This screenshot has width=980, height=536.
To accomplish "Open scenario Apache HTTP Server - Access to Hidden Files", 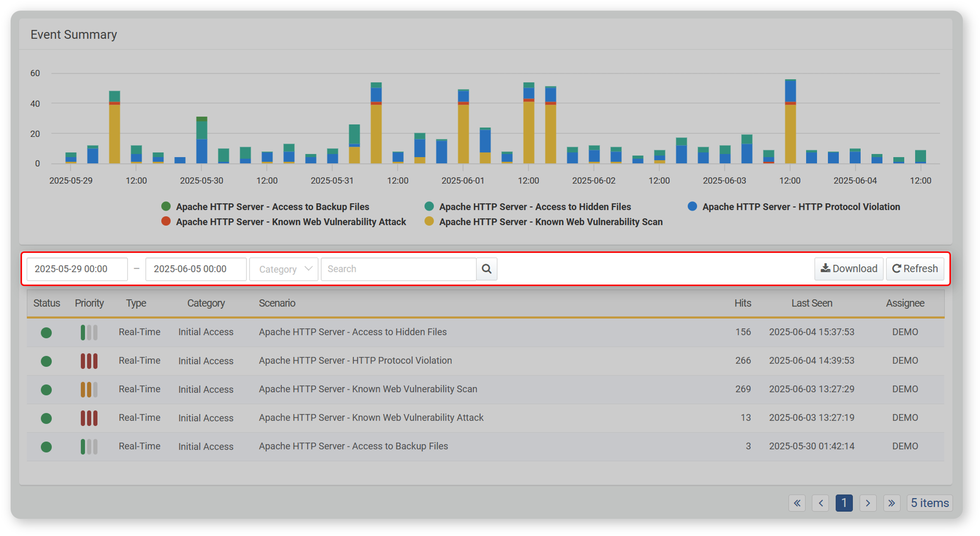I will (353, 332).
